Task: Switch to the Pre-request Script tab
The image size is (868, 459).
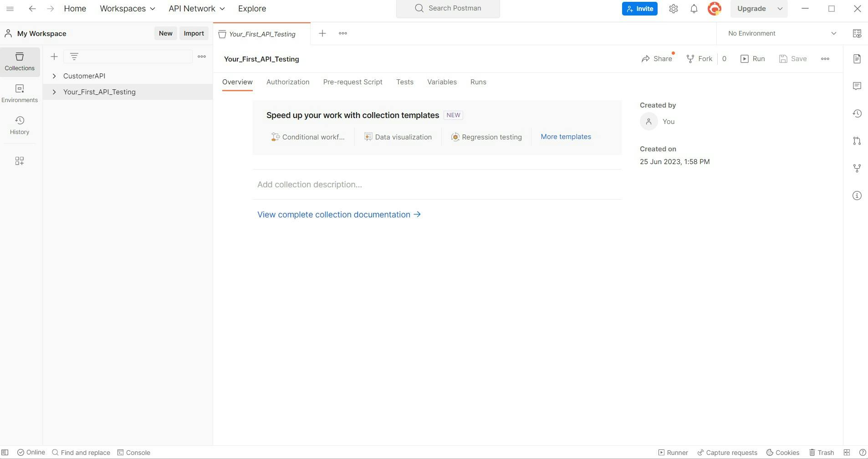Action: (353, 82)
